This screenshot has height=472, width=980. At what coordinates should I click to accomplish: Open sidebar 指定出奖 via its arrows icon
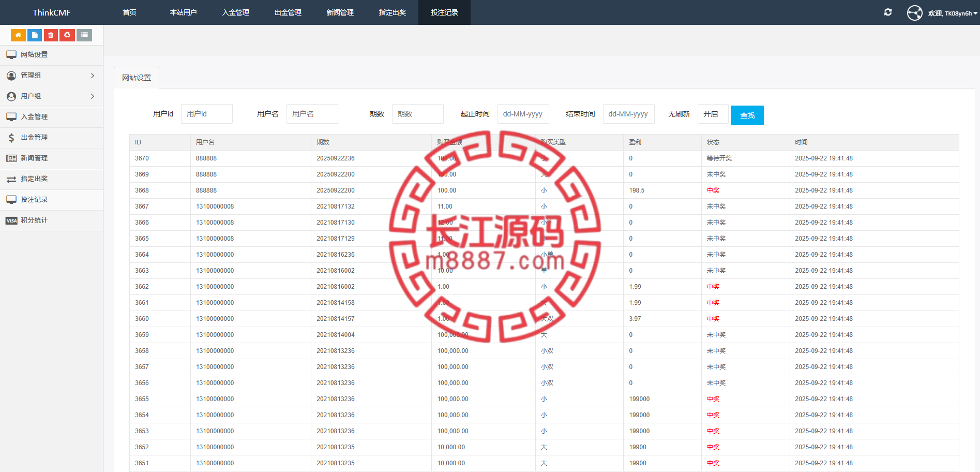tap(11, 179)
